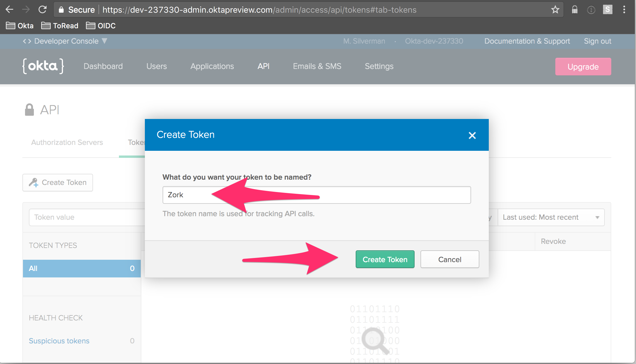Click the pink Upgrade button
Viewport: 636px width, 364px height.
tap(583, 67)
